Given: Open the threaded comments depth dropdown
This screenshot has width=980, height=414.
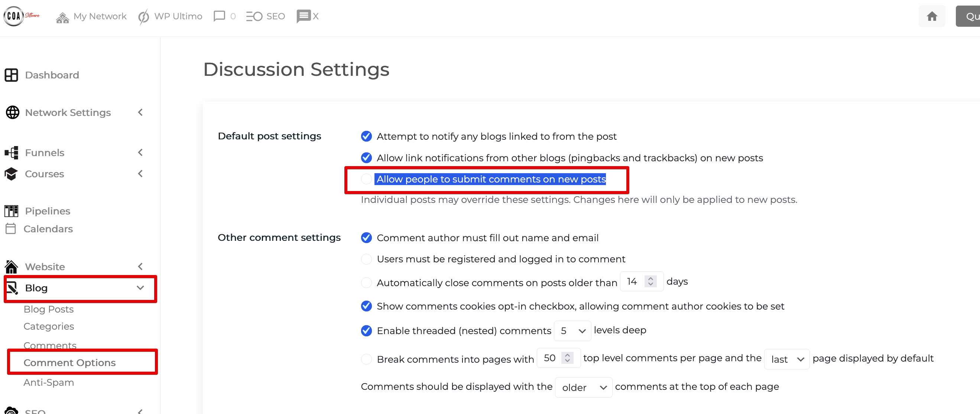Looking at the screenshot, I should [572, 331].
